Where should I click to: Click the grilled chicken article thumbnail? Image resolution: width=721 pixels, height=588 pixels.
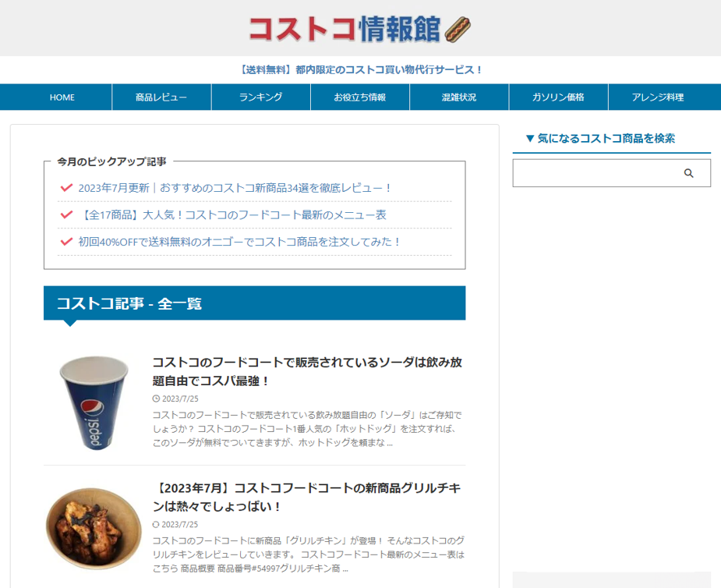click(94, 529)
